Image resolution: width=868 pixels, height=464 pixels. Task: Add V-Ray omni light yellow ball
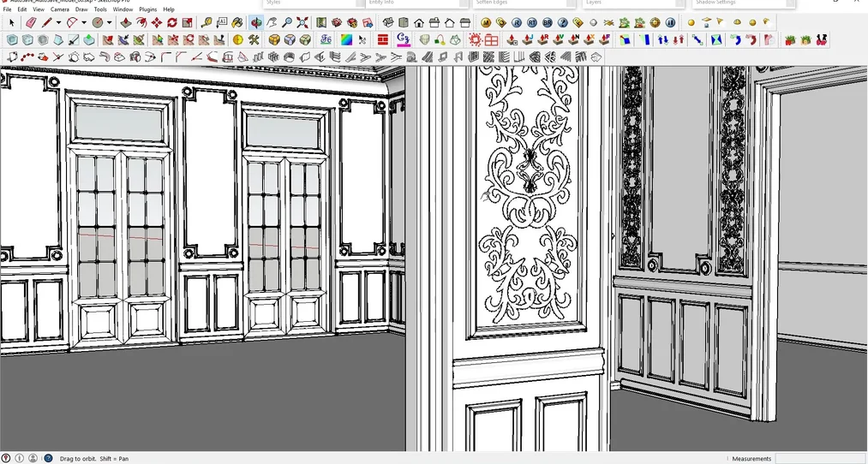[691, 22]
